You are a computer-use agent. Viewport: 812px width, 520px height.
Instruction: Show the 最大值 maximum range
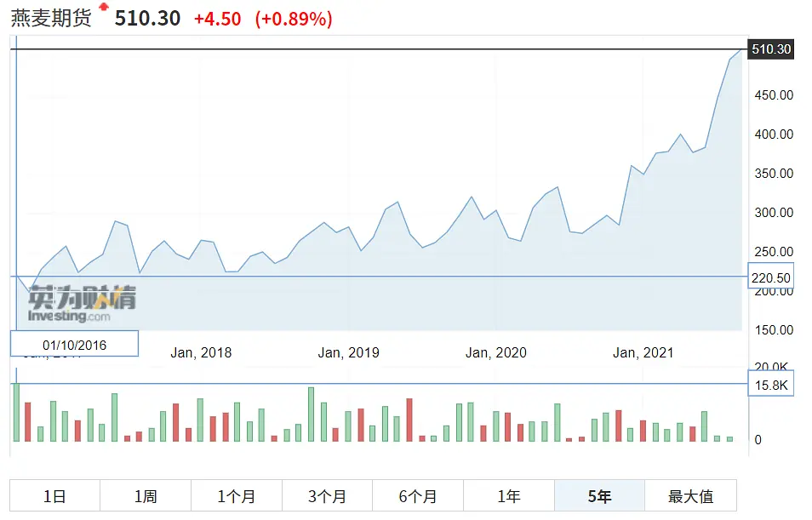click(690, 496)
